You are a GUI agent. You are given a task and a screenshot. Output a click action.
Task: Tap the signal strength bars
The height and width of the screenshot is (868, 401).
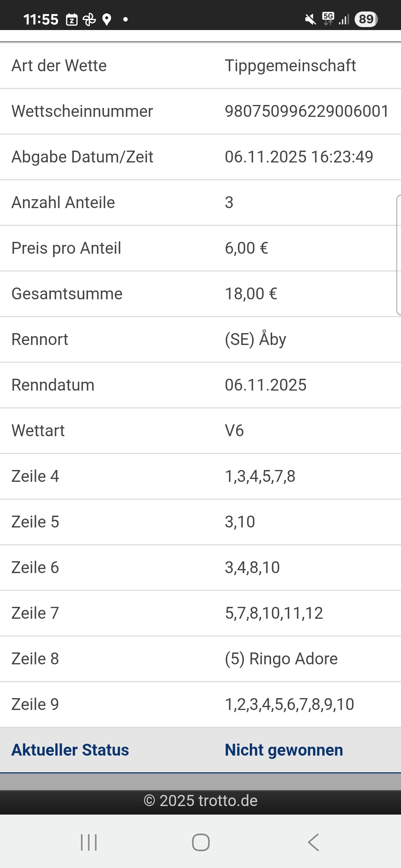pyautogui.click(x=344, y=19)
